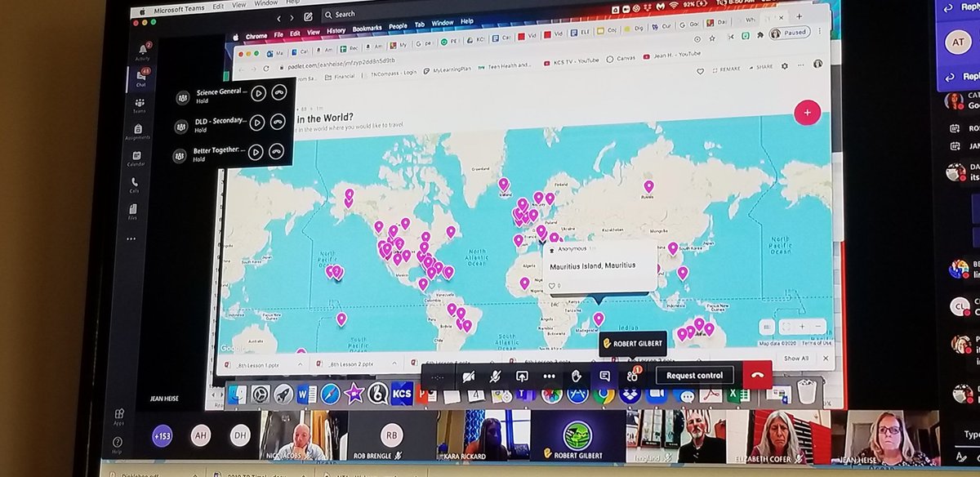Show the meeting conversation panel
This screenshot has width=980, height=477.
click(x=604, y=376)
